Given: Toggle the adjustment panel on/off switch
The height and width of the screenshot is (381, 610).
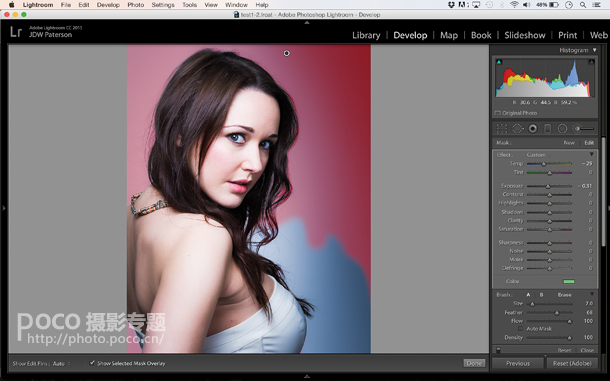Looking at the screenshot, I should pos(498,350).
